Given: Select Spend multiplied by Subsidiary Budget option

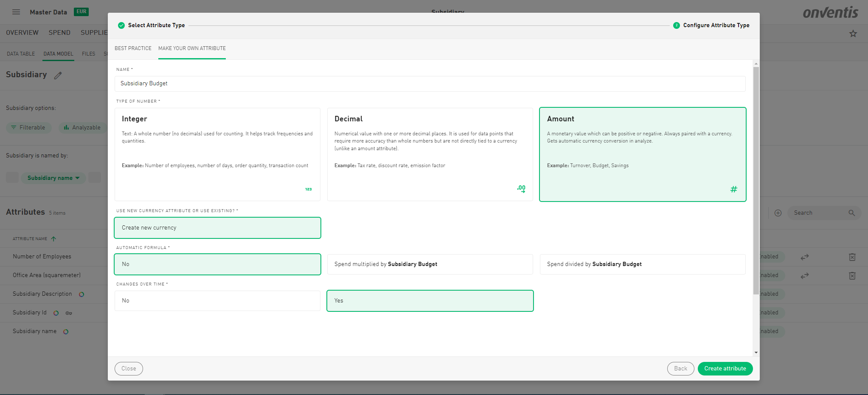Looking at the screenshot, I should 430,264.
